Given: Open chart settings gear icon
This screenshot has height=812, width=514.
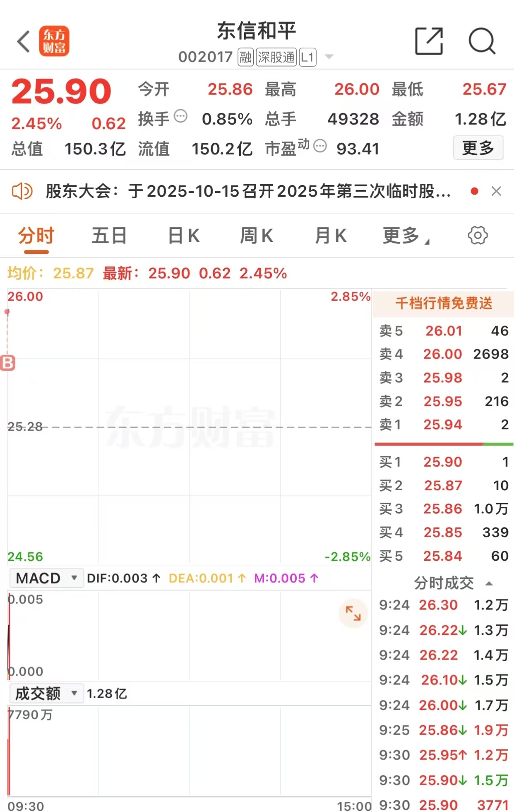Looking at the screenshot, I should (478, 236).
